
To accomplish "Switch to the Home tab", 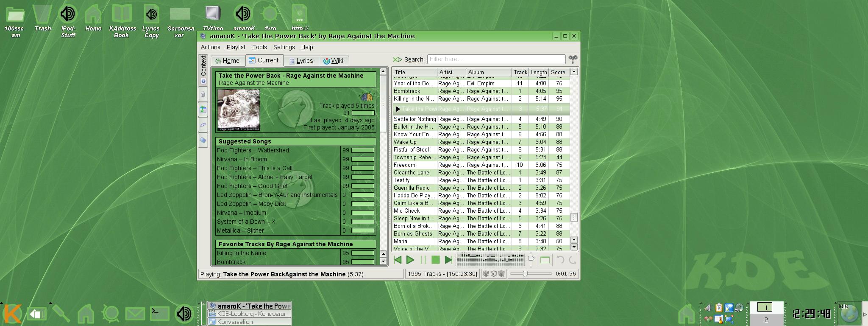I will point(228,61).
